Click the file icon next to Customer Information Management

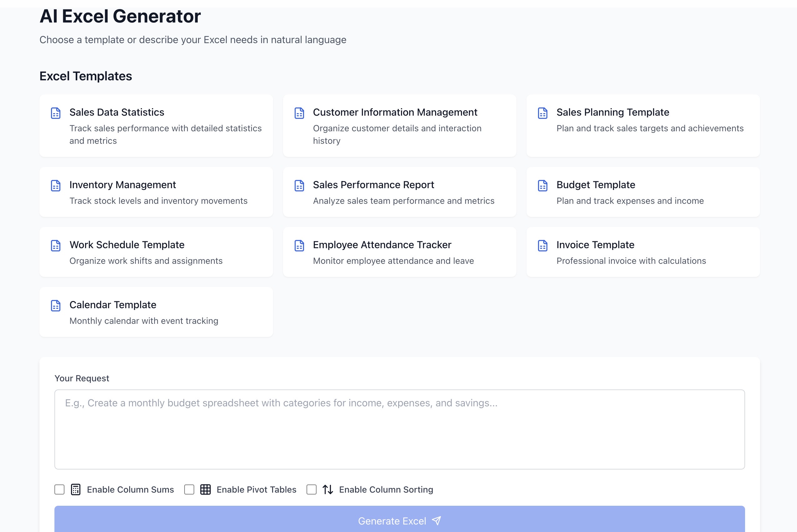299,113
